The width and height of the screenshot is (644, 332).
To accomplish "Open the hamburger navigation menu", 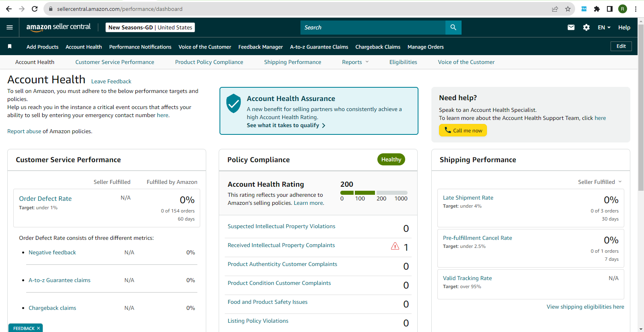I will [10, 27].
